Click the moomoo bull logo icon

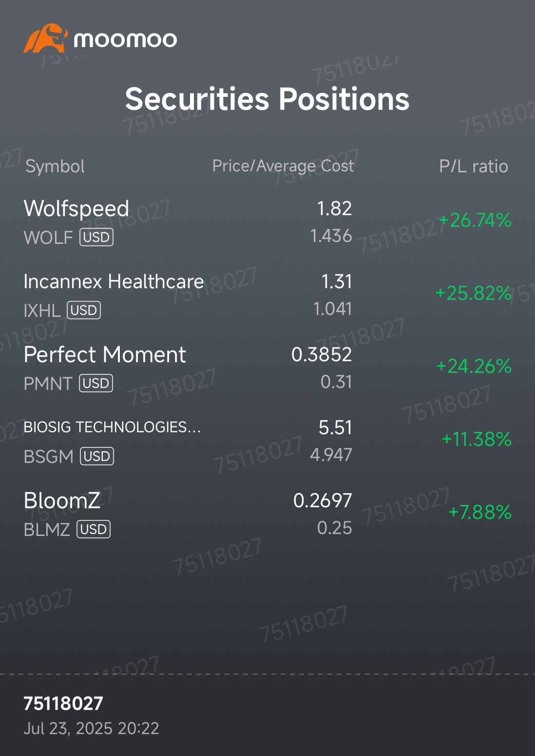pyautogui.click(x=45, y=38)
